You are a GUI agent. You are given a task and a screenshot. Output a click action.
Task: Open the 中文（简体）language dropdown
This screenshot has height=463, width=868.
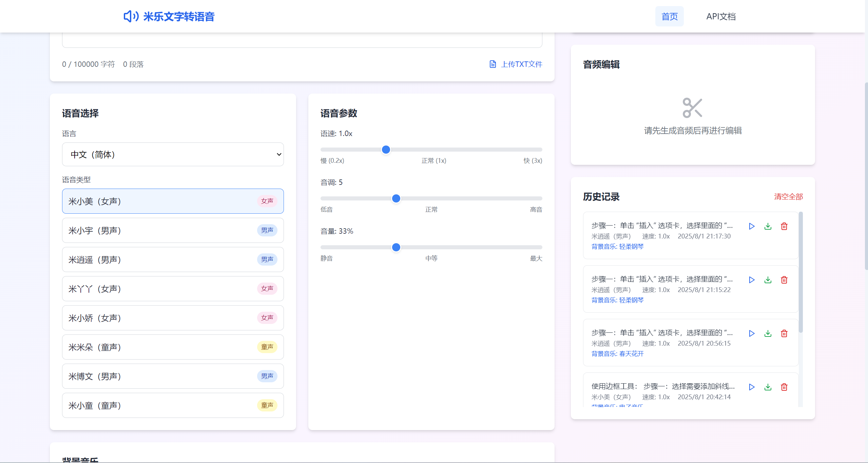[x=173, y=154]
